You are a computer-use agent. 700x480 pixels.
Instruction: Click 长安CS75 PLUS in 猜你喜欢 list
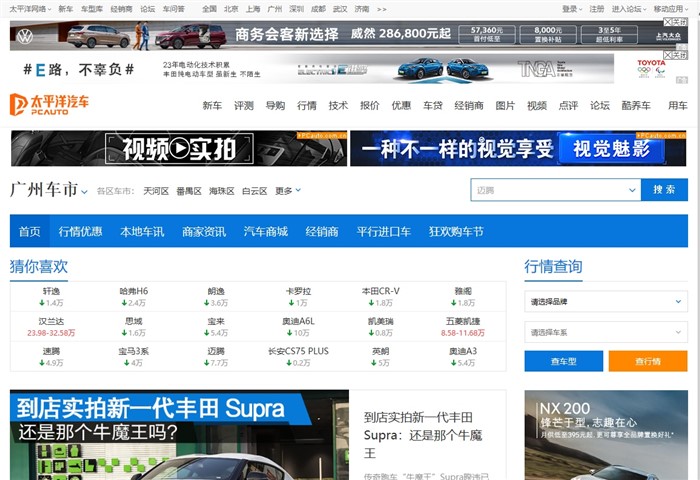tap(298, 351)
